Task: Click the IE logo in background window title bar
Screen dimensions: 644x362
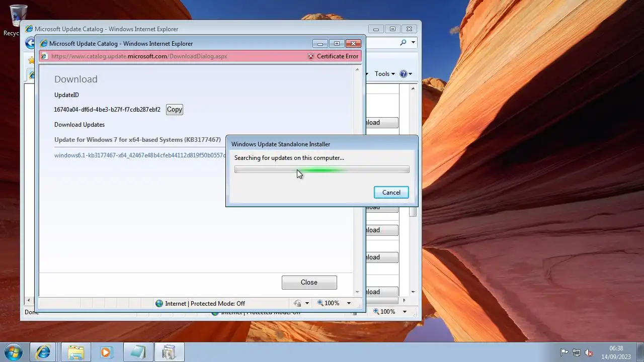Action: tap(29, 29)
